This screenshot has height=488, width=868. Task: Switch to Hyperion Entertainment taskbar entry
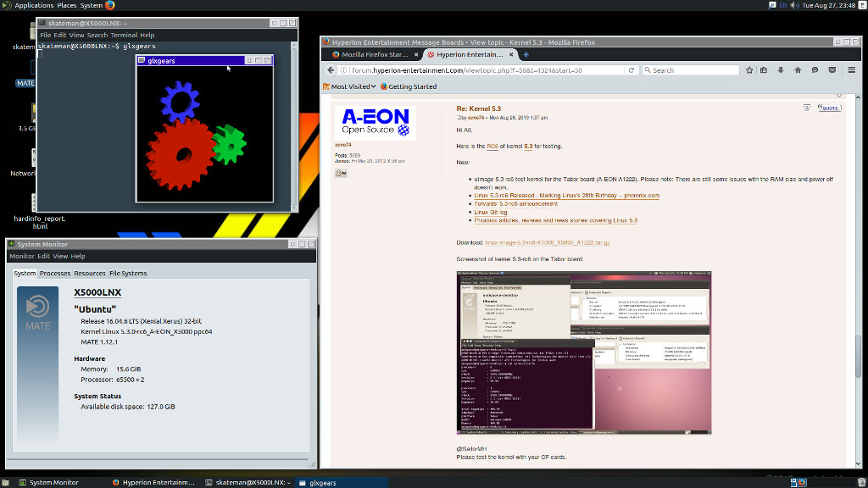[153, 482]
